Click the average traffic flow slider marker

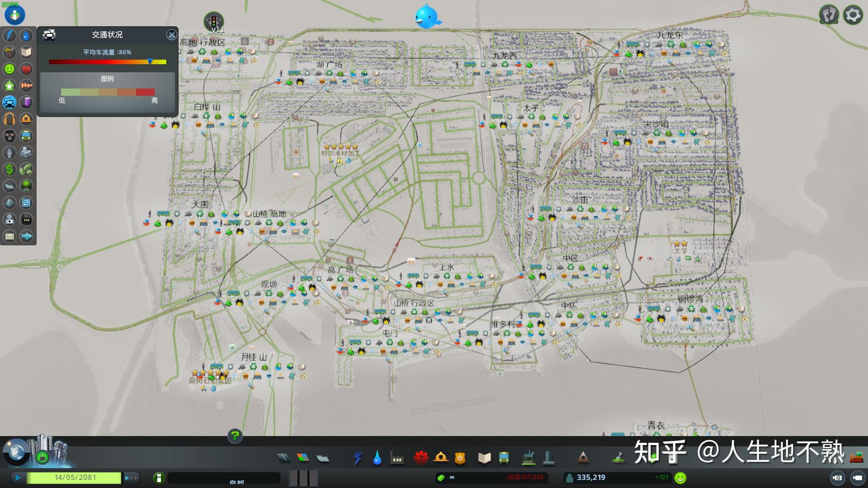(x=150, y=61)
